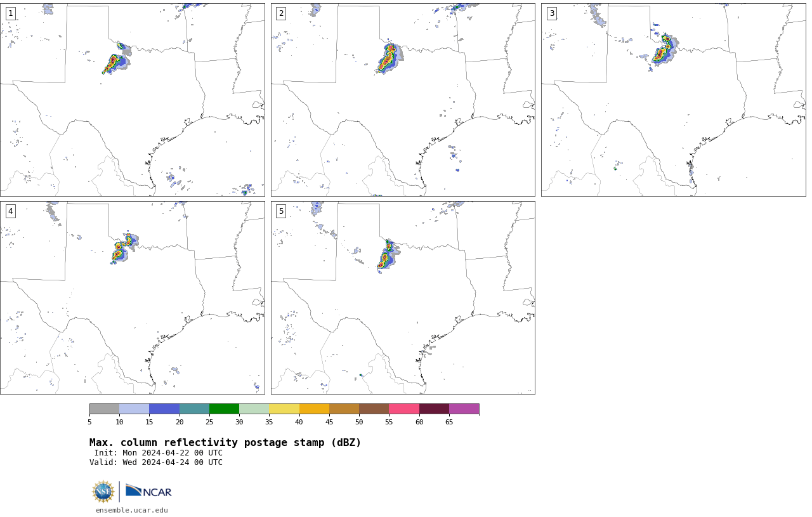Open ensemble member 2 reflectivity map
Viewport: 812px width, 517px height.
click(x=403, y=100)
